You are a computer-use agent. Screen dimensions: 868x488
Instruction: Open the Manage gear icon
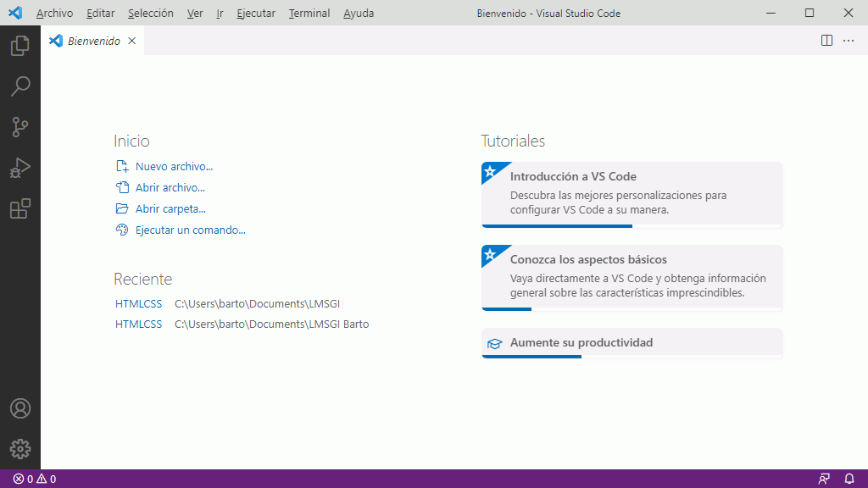(x=20, y=449)
